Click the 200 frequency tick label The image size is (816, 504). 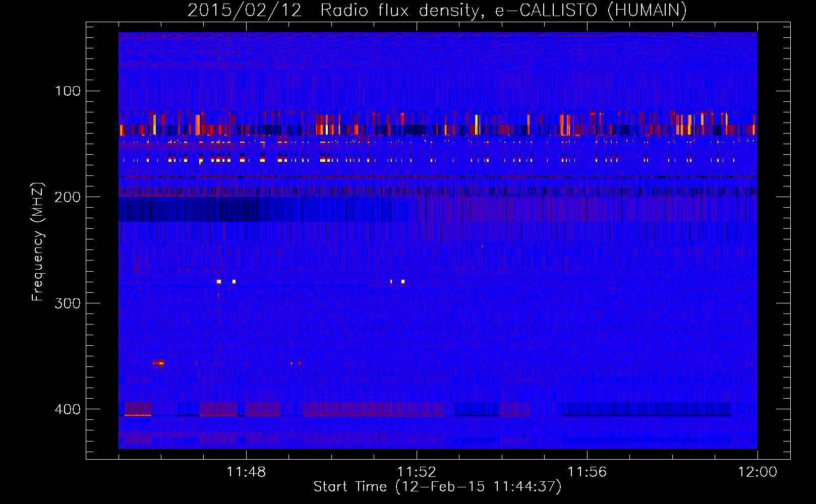tap(68, 197)
